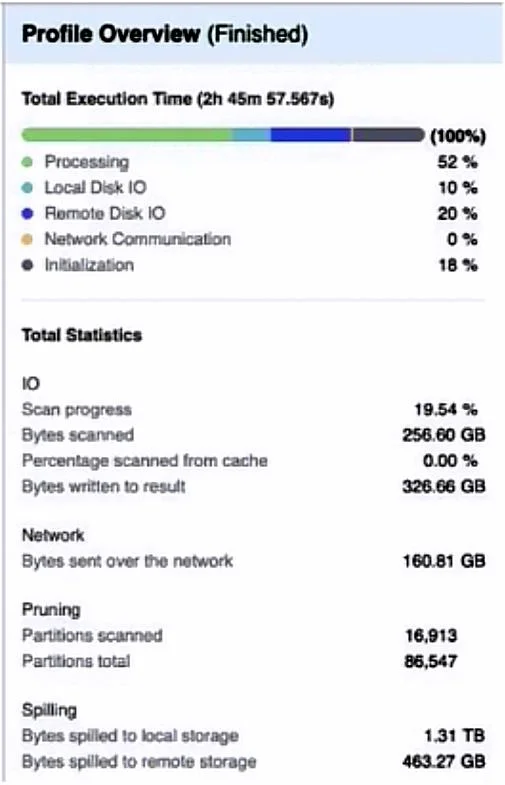Click Bytes spilled to remote storage label
Image resolution: width=505 pixels, height=785 pixels.
point(139,762)
